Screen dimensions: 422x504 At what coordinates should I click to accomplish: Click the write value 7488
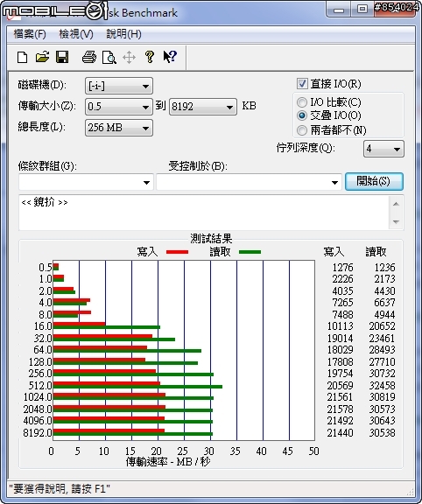[x=342, y=315]
